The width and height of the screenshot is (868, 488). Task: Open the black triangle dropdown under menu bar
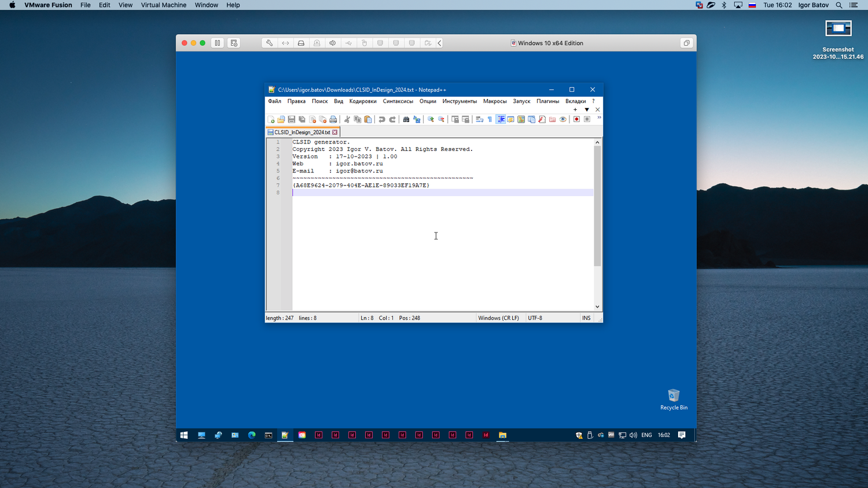587,109
